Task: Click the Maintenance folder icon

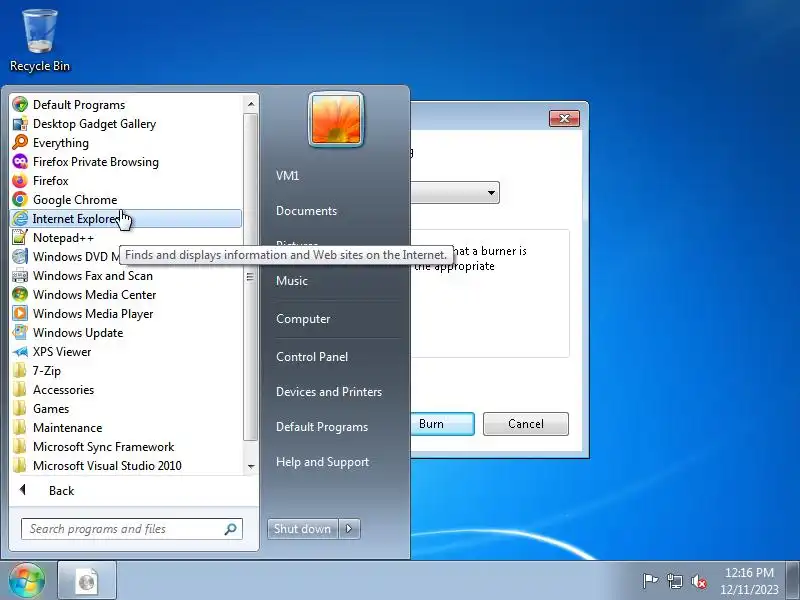Action: click(20, 428)
